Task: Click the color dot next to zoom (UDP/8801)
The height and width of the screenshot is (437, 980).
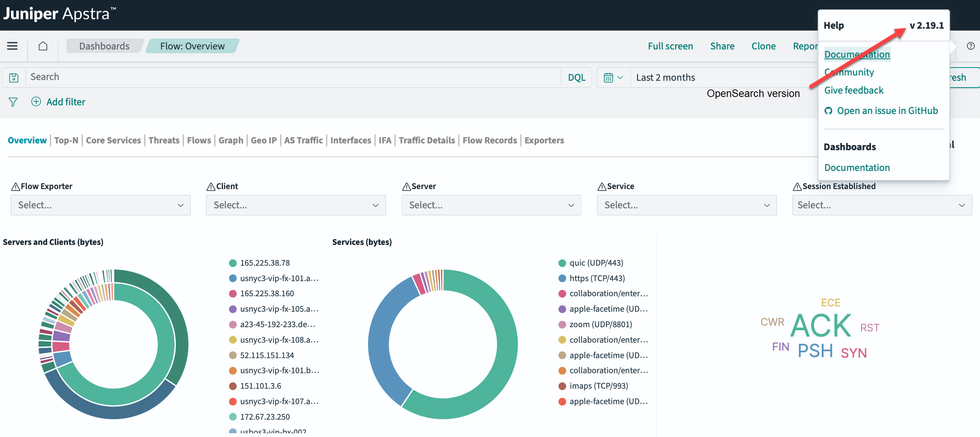Action: click(x=562, y=324)
